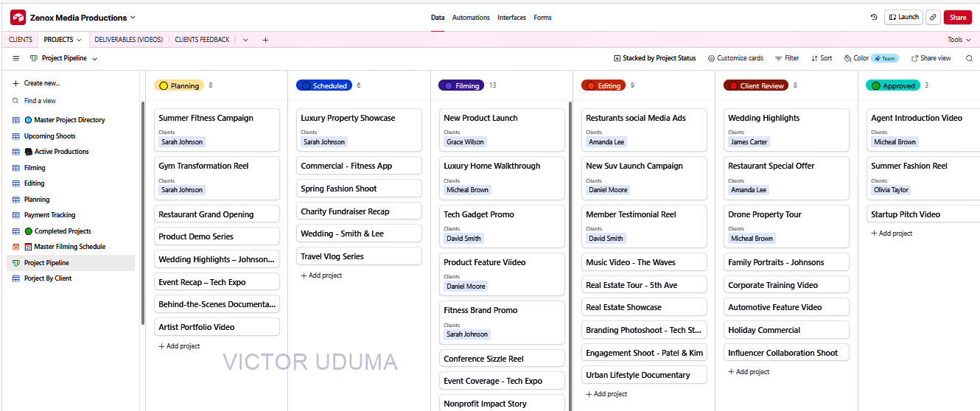
Task: Copy the base link icon
Action: 933,17
